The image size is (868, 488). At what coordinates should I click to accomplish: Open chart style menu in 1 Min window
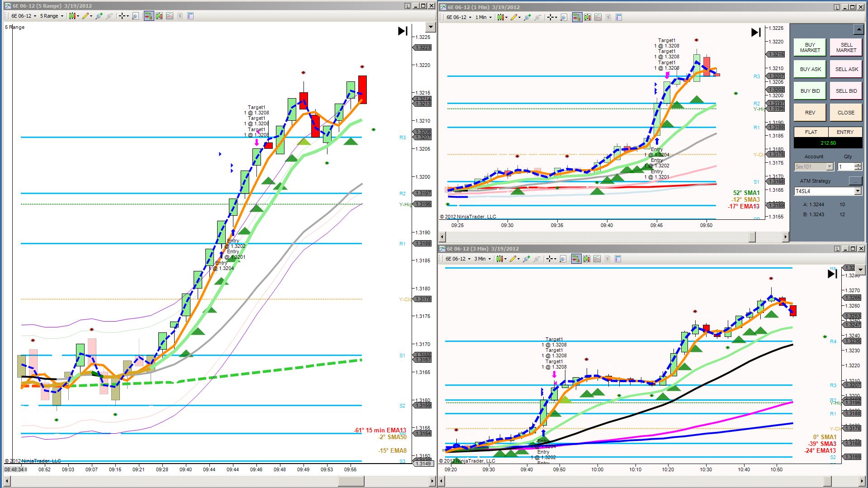point(502,17)
